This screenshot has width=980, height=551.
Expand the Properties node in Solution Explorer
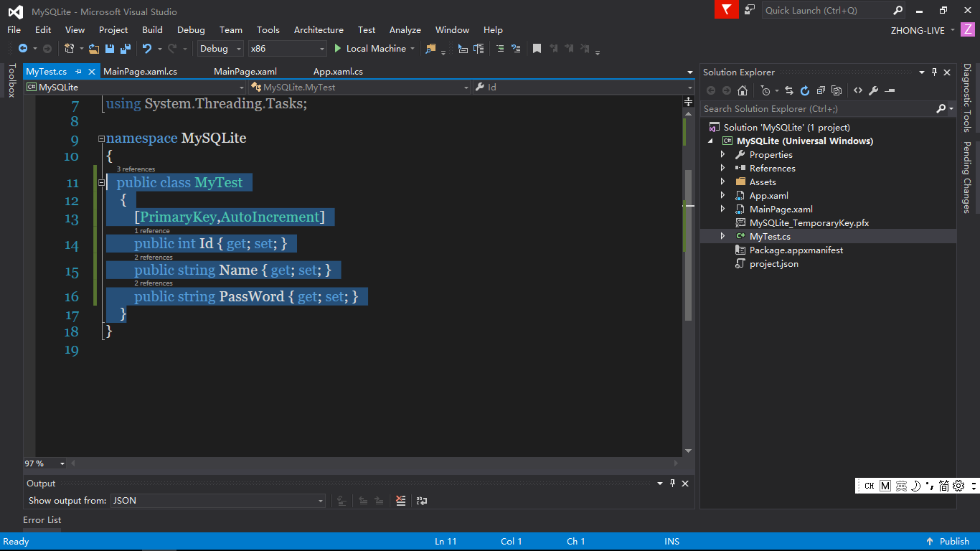pyautogui.click(x=723, y=154)
